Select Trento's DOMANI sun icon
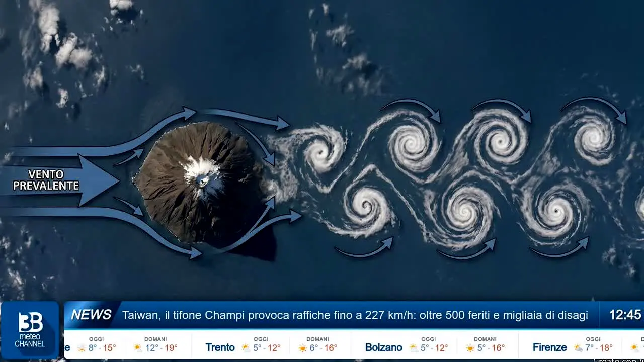This screenshot has width=644, height=362. coord(303,348)
